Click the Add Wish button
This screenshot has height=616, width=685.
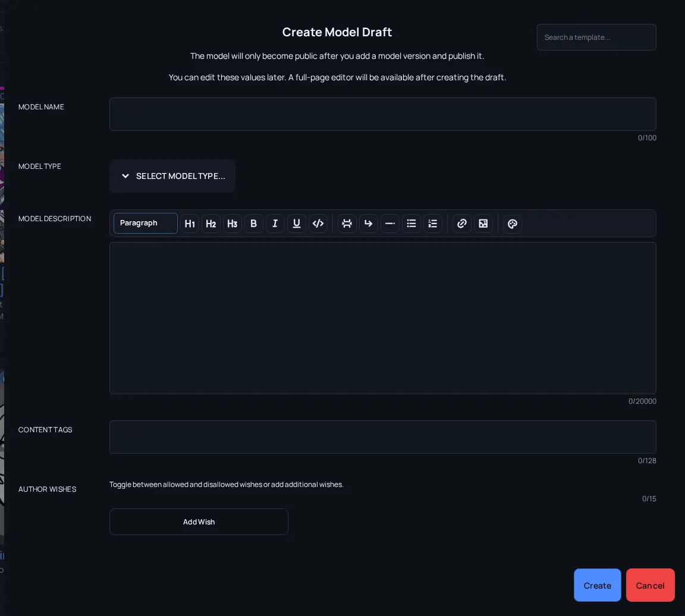point(199,521)
